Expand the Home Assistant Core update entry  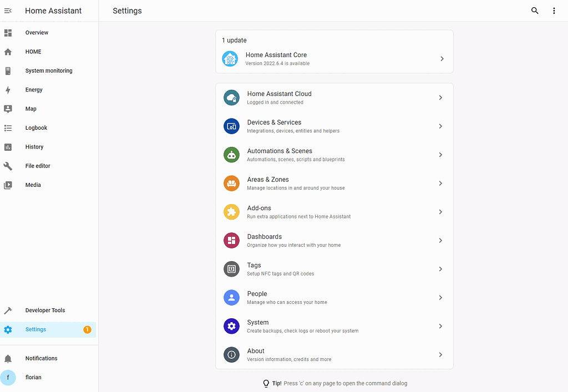tap(334, 58)
